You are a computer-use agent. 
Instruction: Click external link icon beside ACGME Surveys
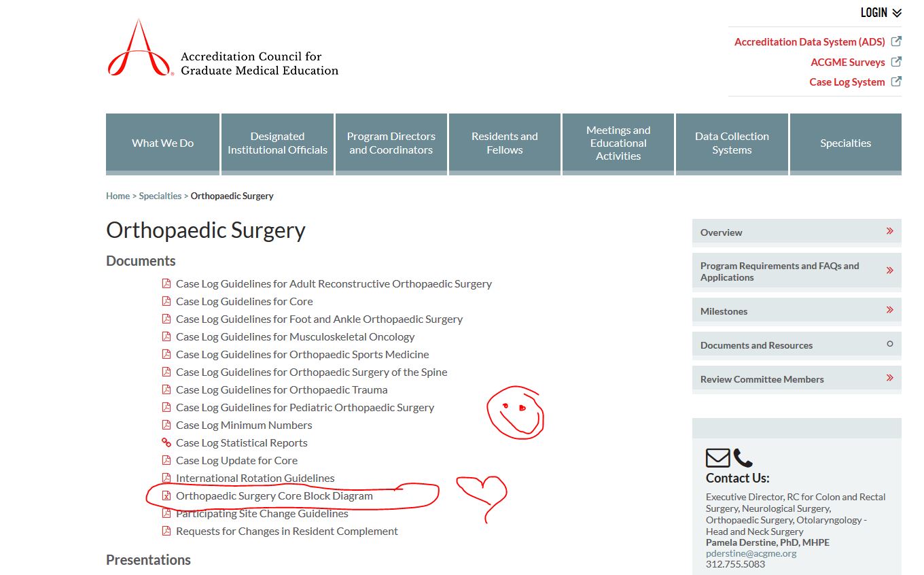(896, 62)
